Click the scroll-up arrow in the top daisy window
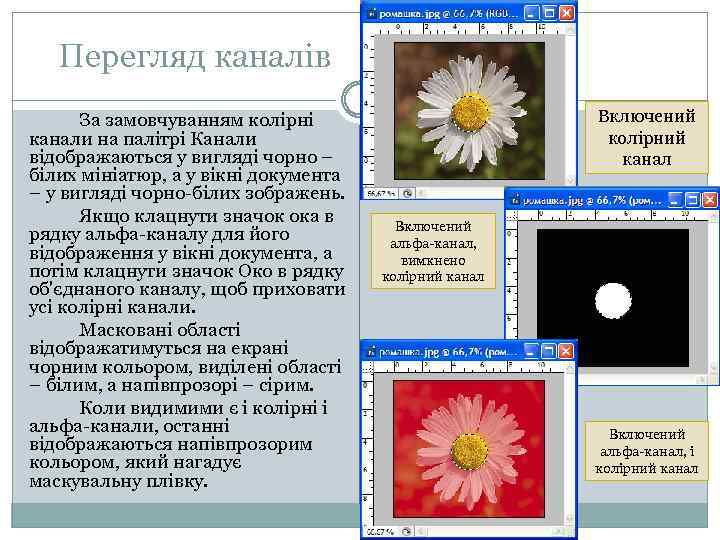This screenshot has height=540, width=720. coord(570,29)
